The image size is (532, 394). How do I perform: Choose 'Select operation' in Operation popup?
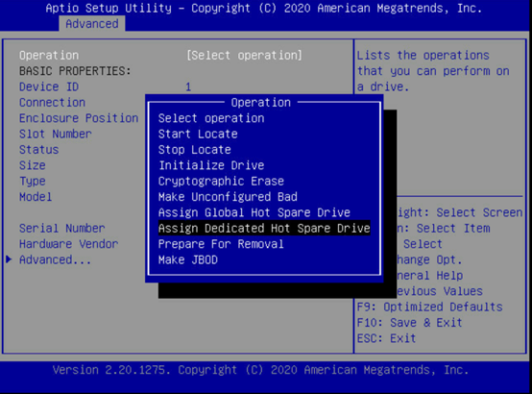211,118
